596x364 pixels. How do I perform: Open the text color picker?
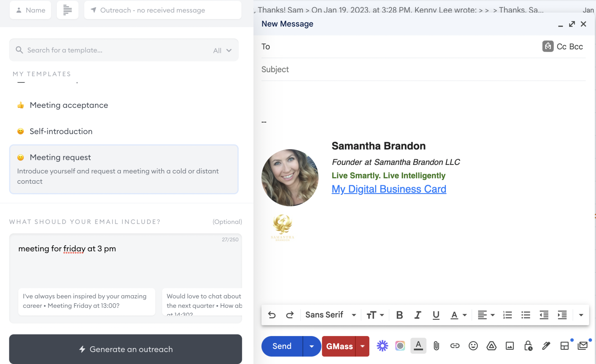point(457,315)
